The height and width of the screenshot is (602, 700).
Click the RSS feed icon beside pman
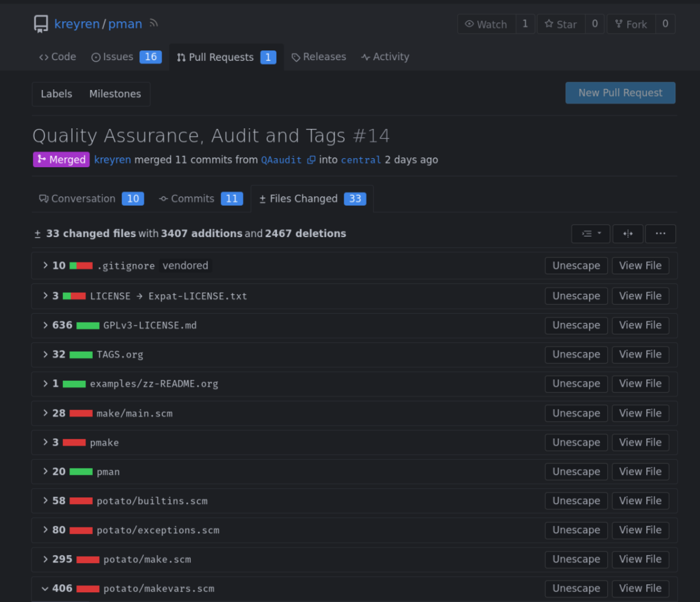pyautogui.click(x=154, y=23)
